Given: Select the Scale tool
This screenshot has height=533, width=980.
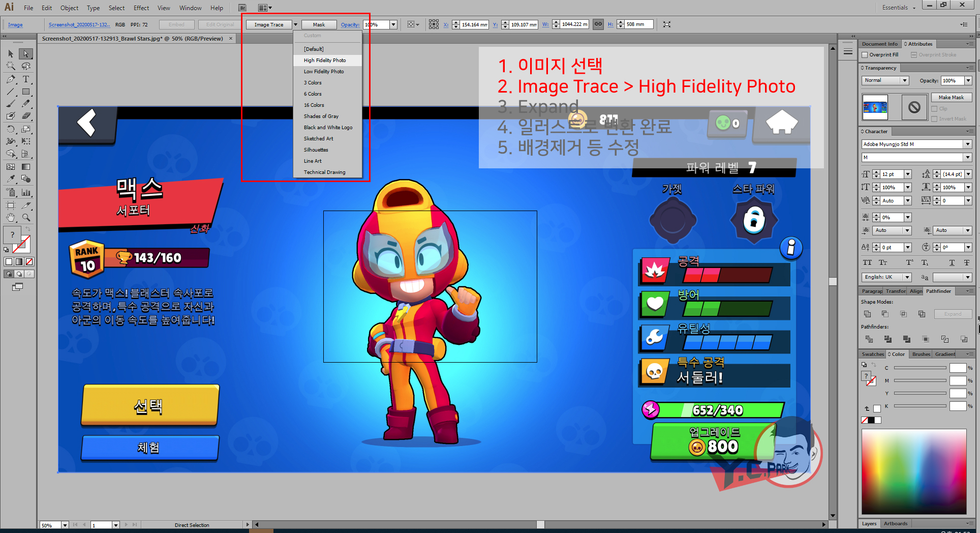Looking at the screenshot, I should [x=26, y=129].
